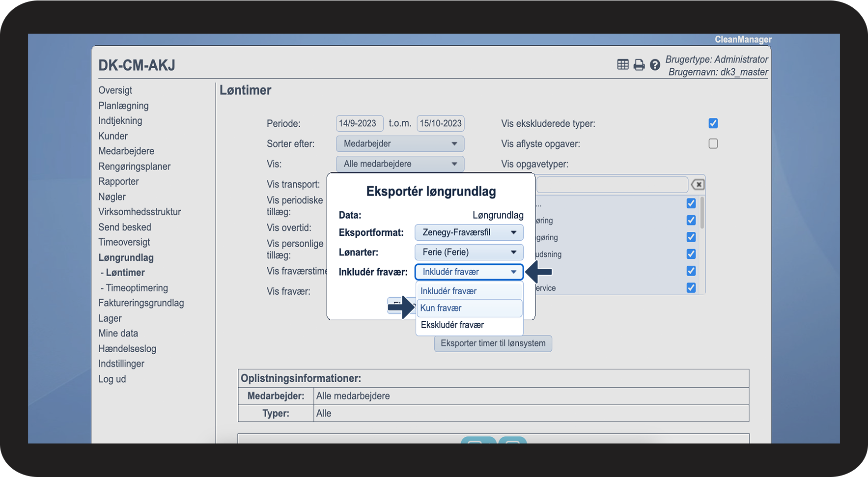Open the Alle medarbejdere Vis dropdown

click(400, 164)
